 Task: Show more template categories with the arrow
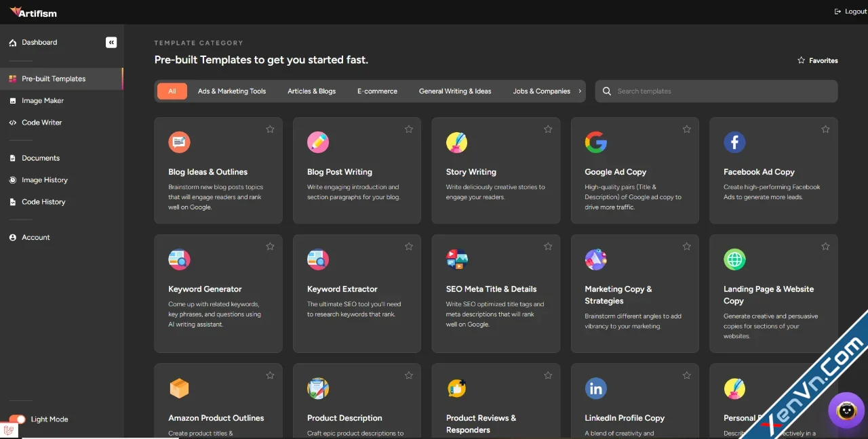click(x=580, y=91)
